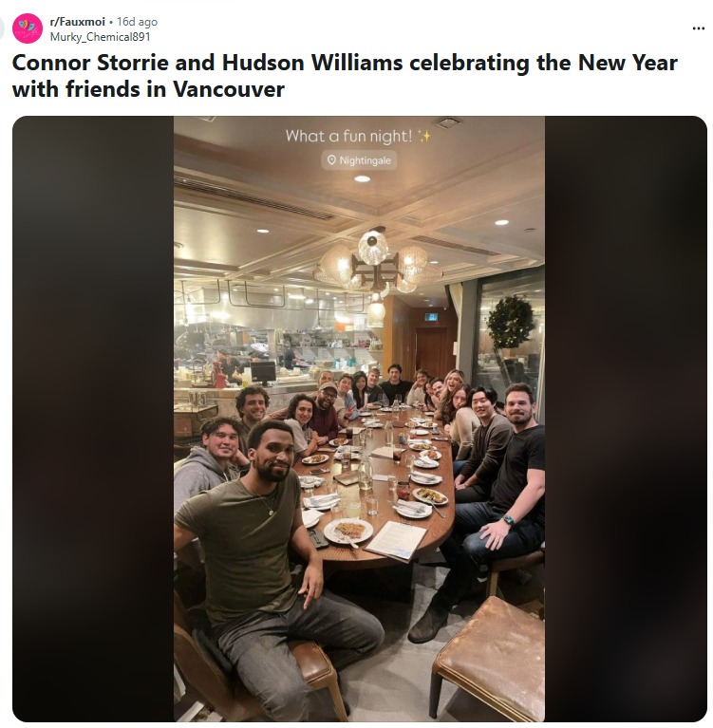This screenshot has width=713, height=728.
Task: Open the r/Fauxmoi subreddit link
Action: [78, 22]
